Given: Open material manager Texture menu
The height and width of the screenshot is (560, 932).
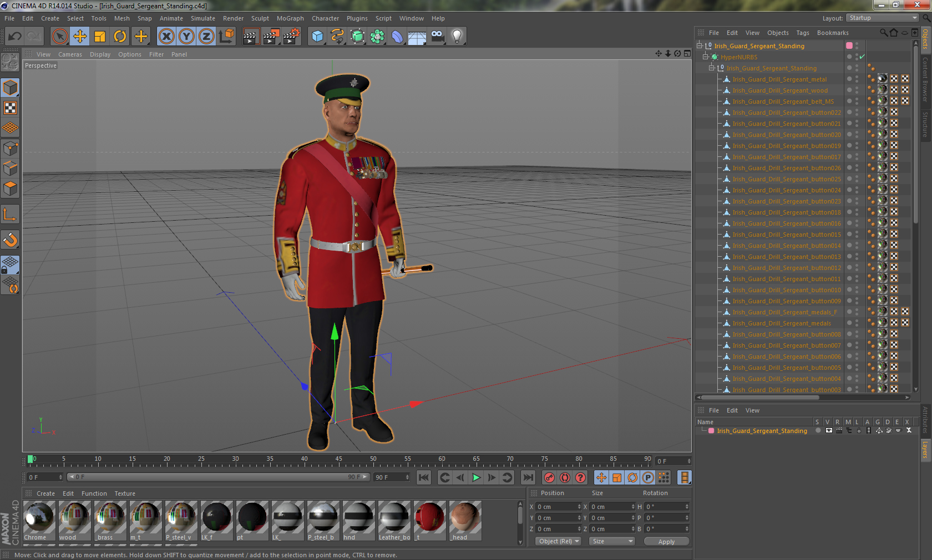Looking at the screenshot, I should click(x=125, y=493).
